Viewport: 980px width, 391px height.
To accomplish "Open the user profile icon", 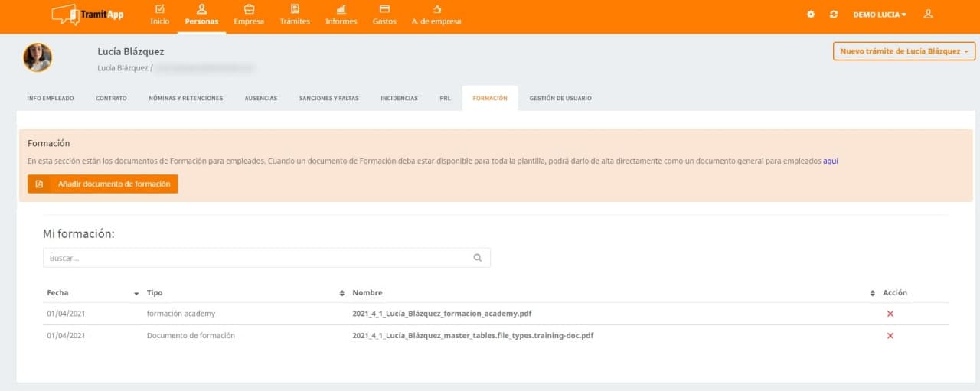I will (928, 14).
